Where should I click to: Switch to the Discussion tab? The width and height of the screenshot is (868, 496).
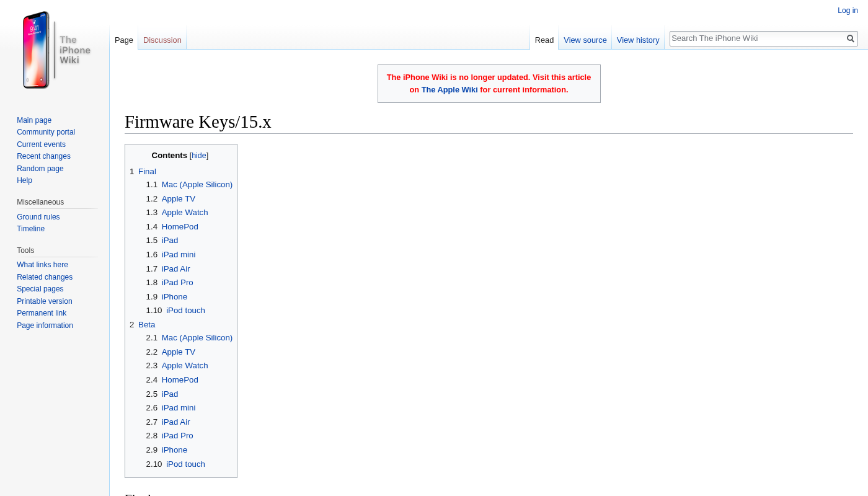(x=162, y=40)
